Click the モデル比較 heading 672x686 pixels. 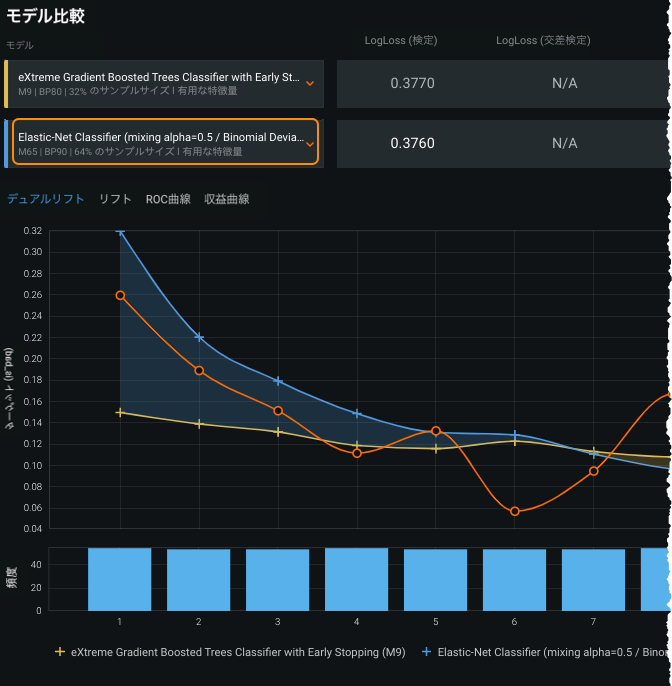click(x=46, y=16)
